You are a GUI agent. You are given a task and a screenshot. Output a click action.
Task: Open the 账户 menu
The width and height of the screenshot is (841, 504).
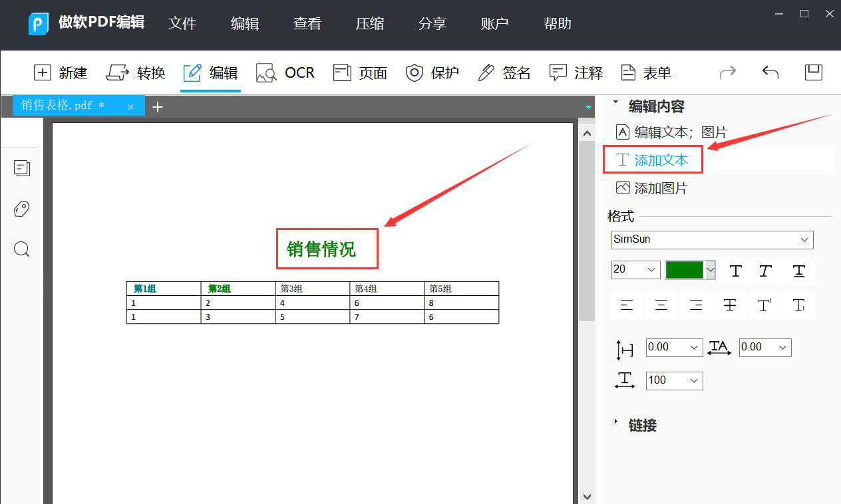pyautogui.click(x=494, y=24)
